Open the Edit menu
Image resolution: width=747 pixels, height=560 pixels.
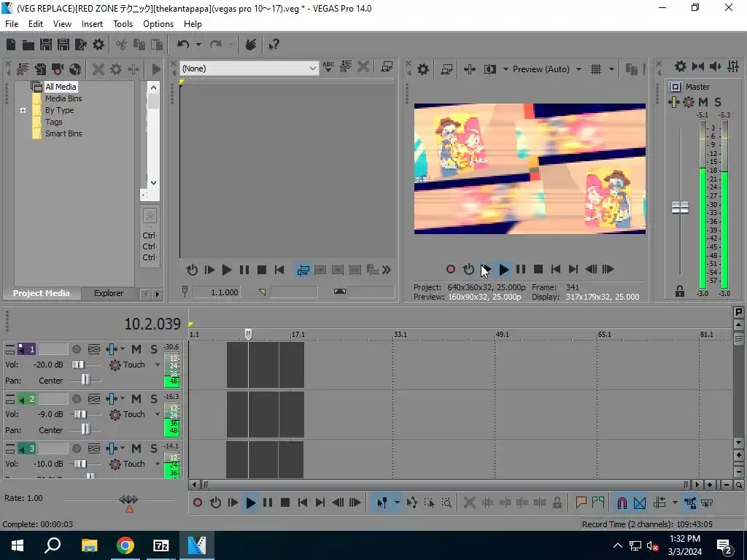tap(36, 24)
